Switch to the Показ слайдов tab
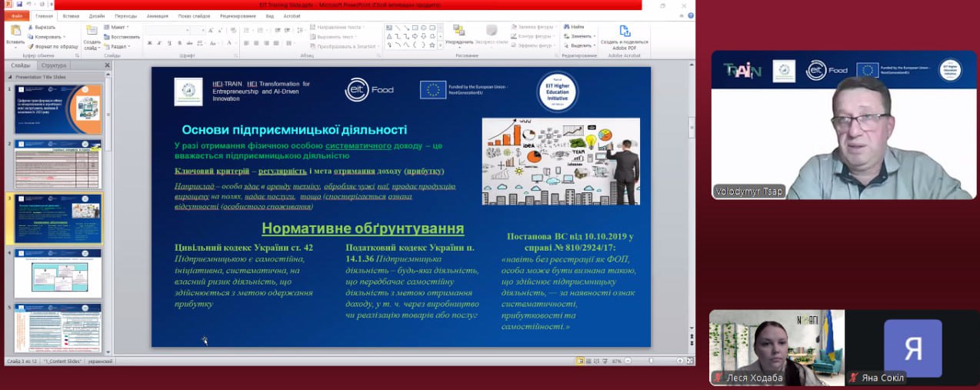 click(x=194, y=15)
